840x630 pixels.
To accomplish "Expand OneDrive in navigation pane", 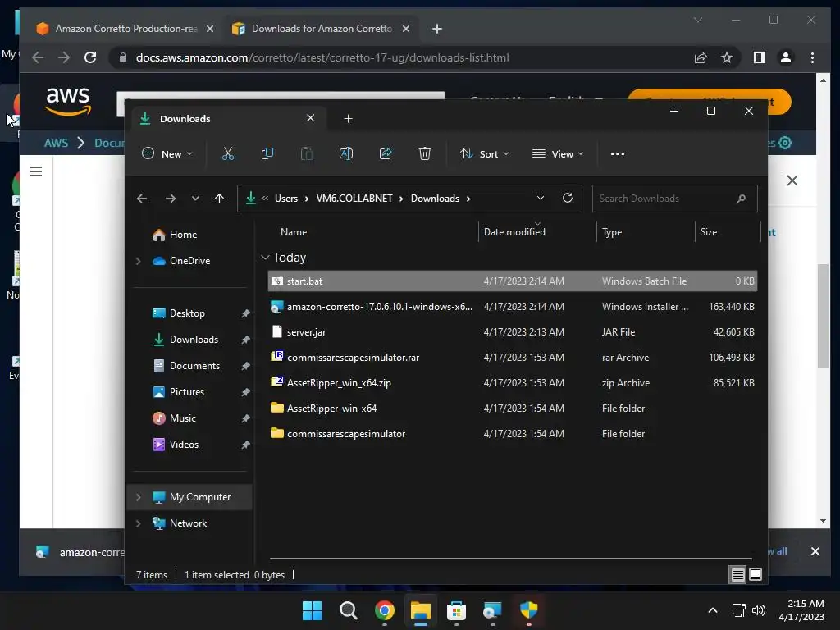I will tap(138, 261).
